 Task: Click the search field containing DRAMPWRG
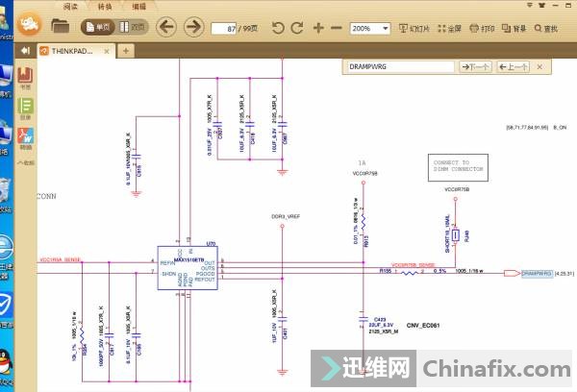click(x=400, y=67)
